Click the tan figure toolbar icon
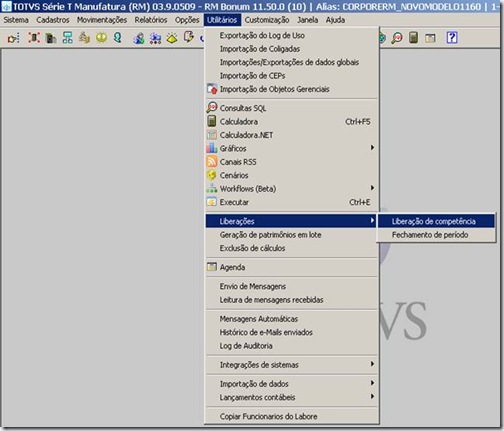Image resolution: width=504 pixels, height=431 pixels. pyautogui.click(x=84, y=38)
